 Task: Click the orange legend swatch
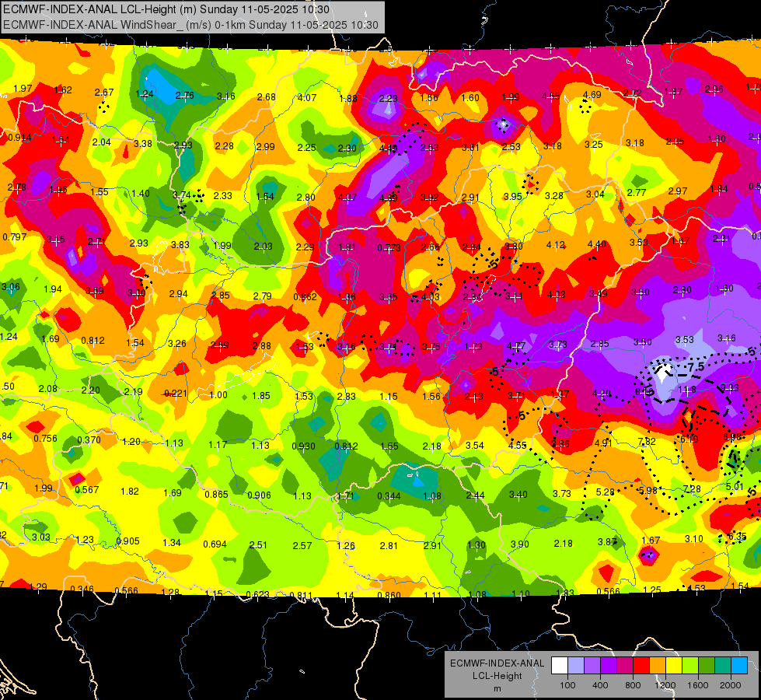click(658, 666)
